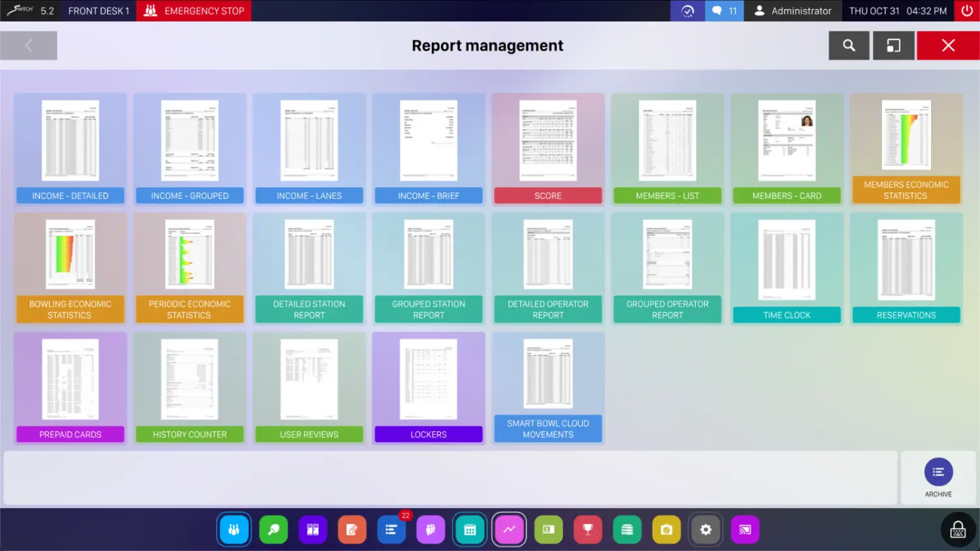Open the olive member card icon in the dock
This screenshot has height=551, width=980.
click(549, 529)
